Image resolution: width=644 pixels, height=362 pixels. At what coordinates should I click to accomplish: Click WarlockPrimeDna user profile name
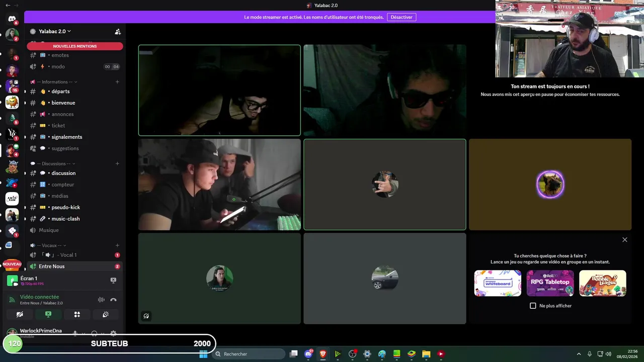41,331
